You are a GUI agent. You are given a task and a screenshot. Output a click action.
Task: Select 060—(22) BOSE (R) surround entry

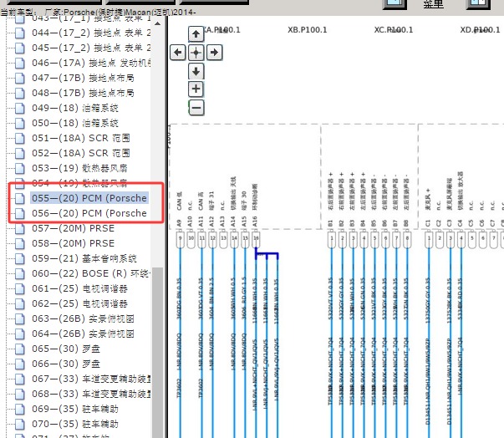[x=91, y=273]
